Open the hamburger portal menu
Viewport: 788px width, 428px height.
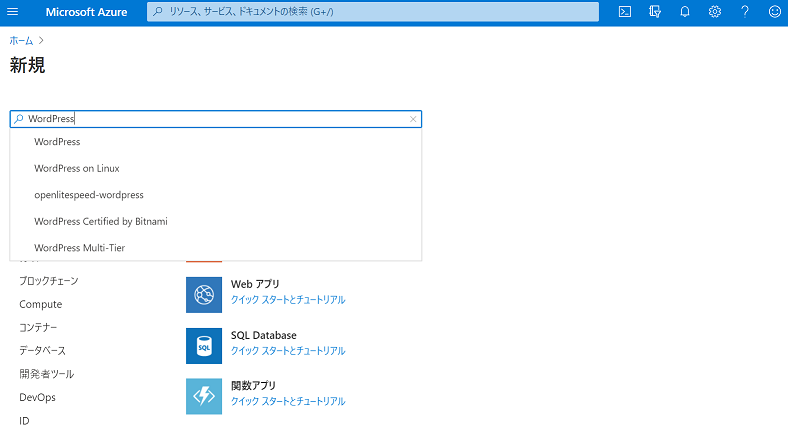pos(13,12)
